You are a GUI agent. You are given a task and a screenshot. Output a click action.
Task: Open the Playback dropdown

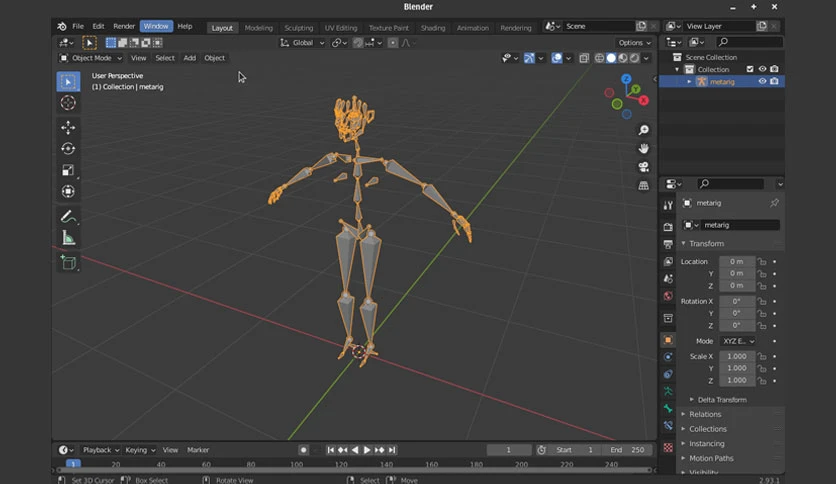point(101,450)
